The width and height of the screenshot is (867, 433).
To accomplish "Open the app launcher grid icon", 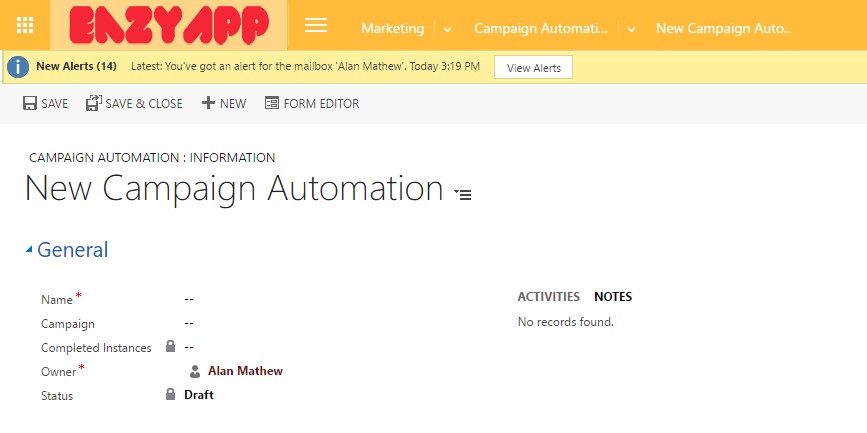I will tap(25, 25).
